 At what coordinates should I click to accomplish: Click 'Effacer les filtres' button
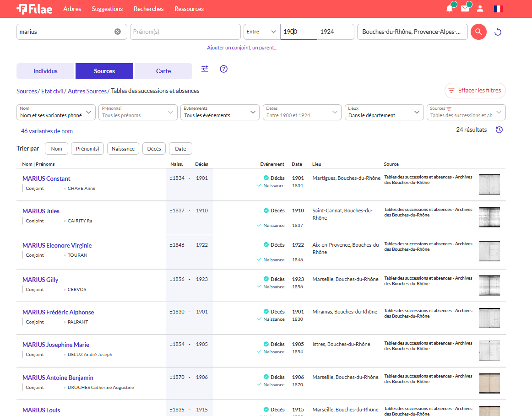[475, 91]
